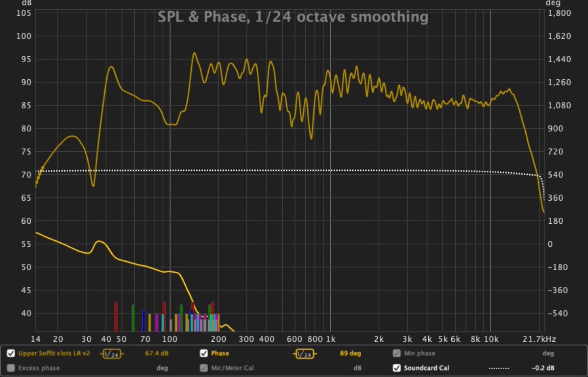Click the 1/24 smoothing icon beside Phase

tap(304, 354)
